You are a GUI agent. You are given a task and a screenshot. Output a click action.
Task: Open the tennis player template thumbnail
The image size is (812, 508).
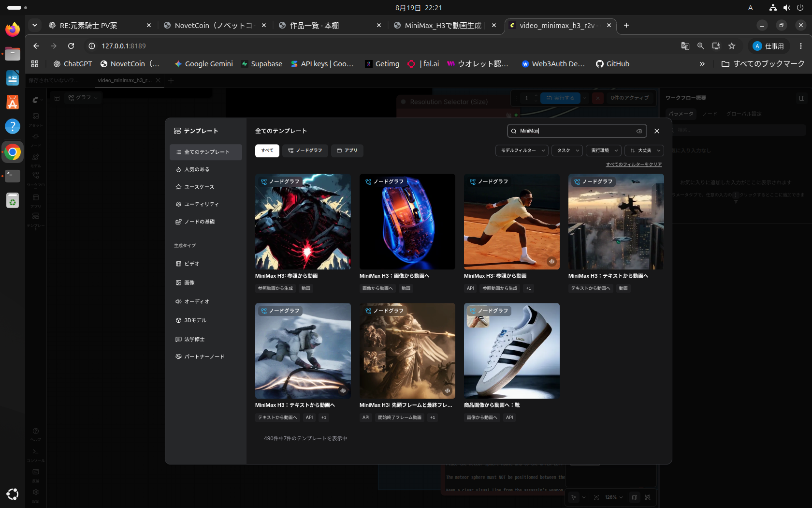pos(512,222)
